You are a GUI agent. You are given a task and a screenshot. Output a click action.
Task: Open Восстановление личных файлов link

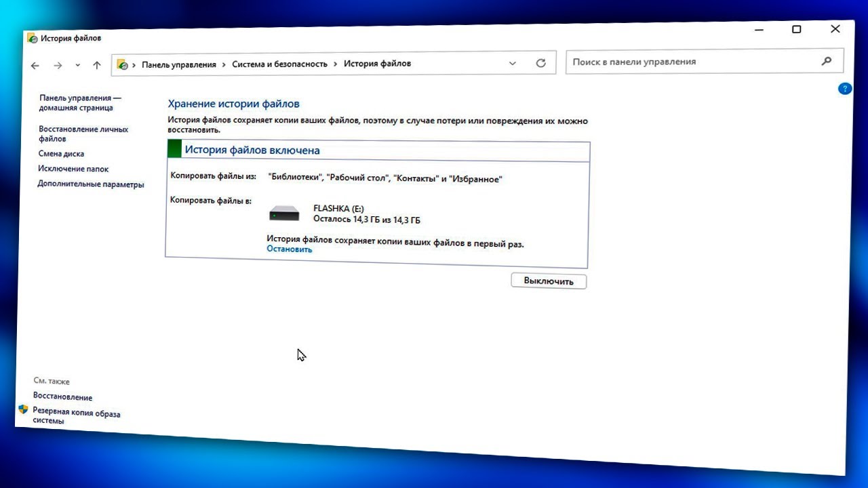[x=83, y=134]
